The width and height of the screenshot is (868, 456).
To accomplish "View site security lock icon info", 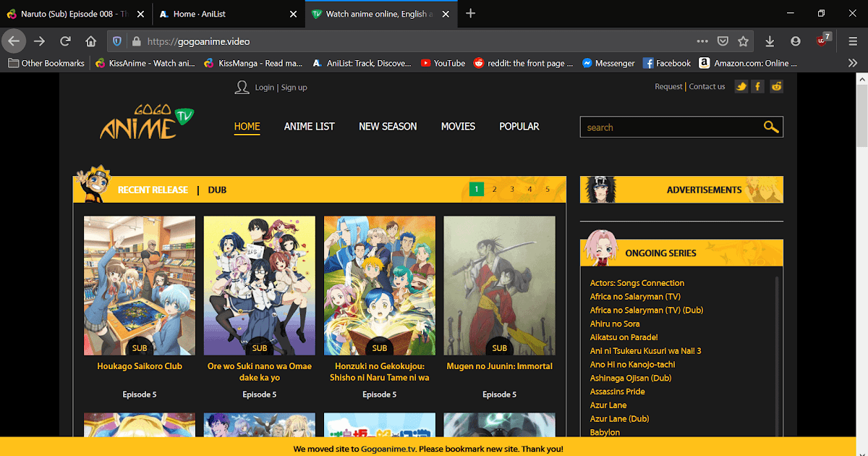I will (135, 41).
